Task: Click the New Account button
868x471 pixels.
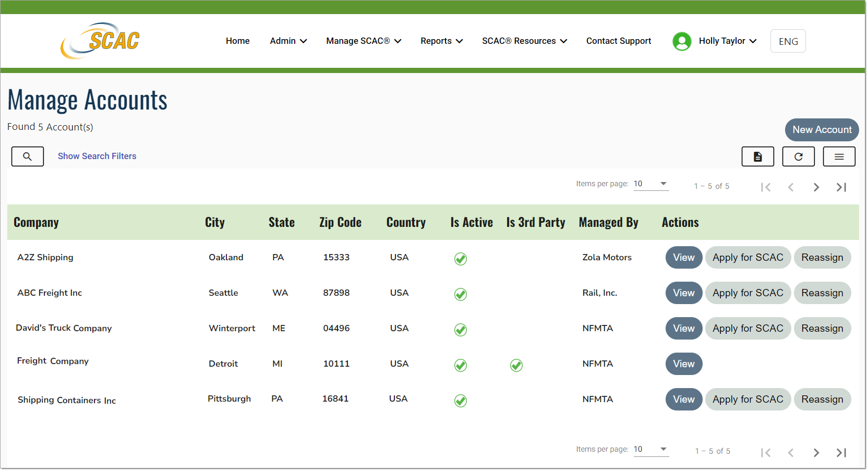Action: [822, 130]
